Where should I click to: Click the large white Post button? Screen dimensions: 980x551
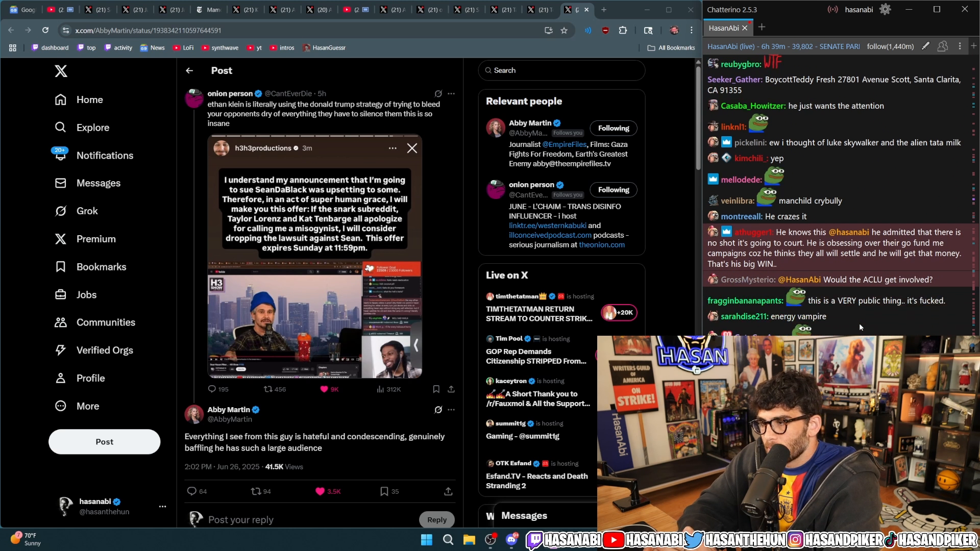pyautogui.click(x=104, y=442)
